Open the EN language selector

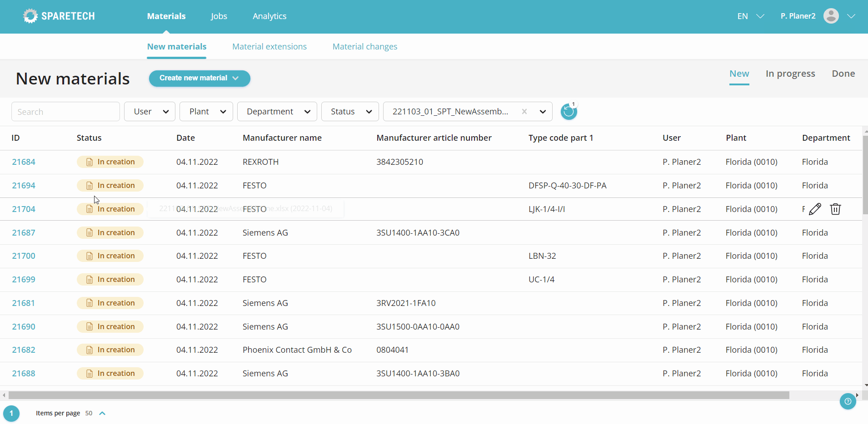coord(750,16)
